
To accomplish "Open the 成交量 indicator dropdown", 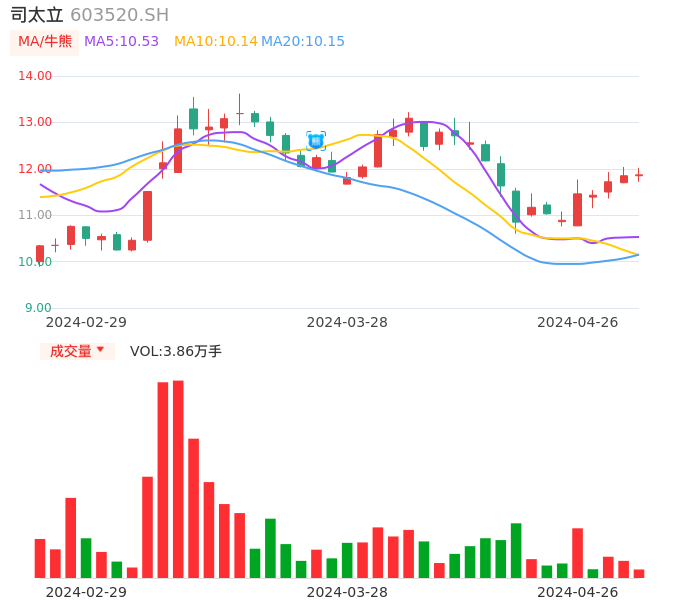I will pyautogui.click(x=77, y=351).
